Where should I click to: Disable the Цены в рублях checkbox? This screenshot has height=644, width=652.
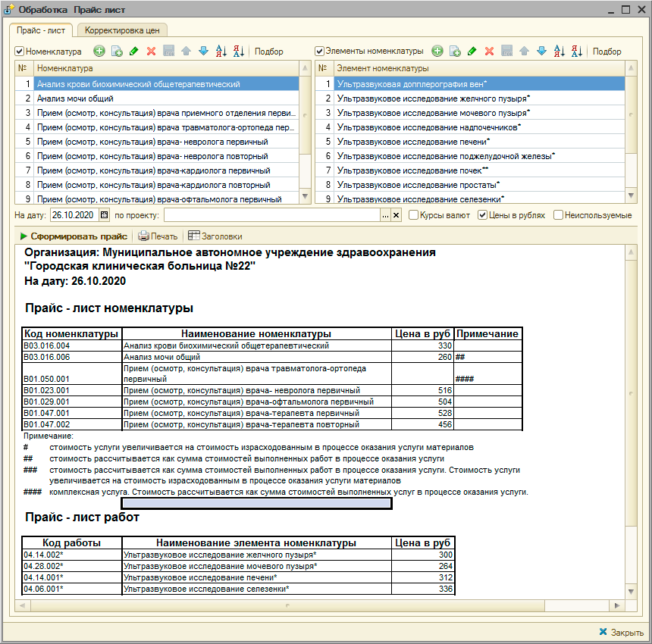click(x=482, y=215)
